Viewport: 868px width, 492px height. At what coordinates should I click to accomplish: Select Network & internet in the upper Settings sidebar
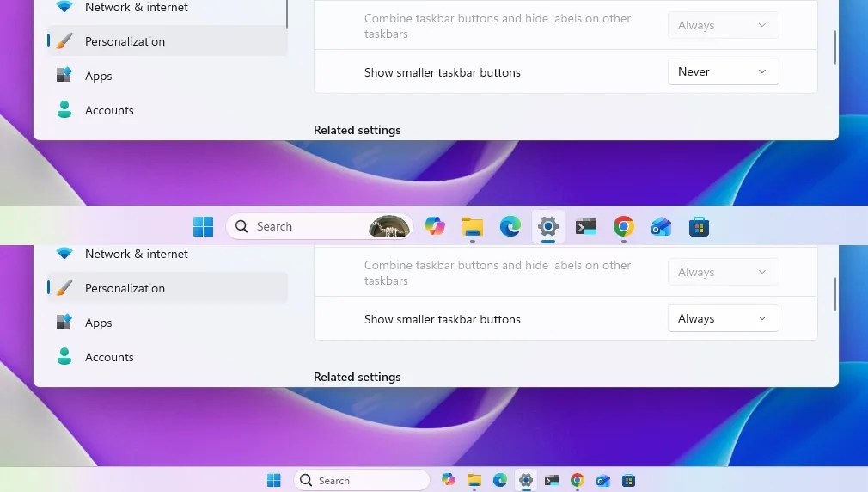(x=167, y=8)
